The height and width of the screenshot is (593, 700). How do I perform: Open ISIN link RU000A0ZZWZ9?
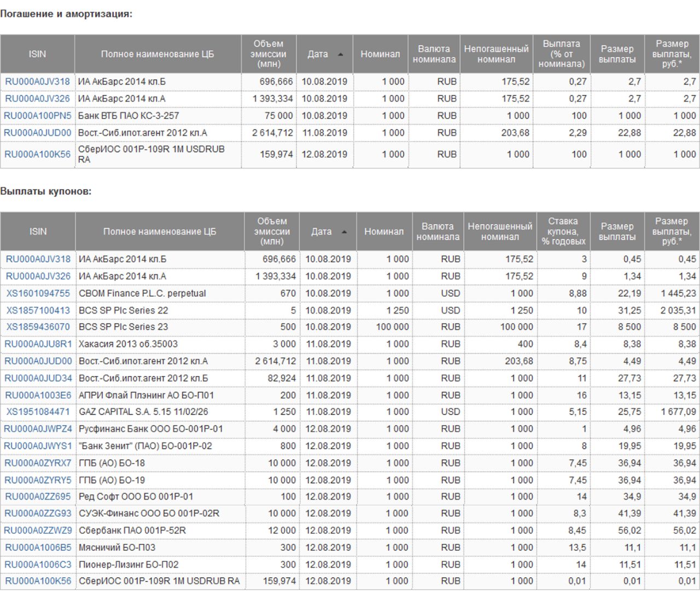(38, 531)
